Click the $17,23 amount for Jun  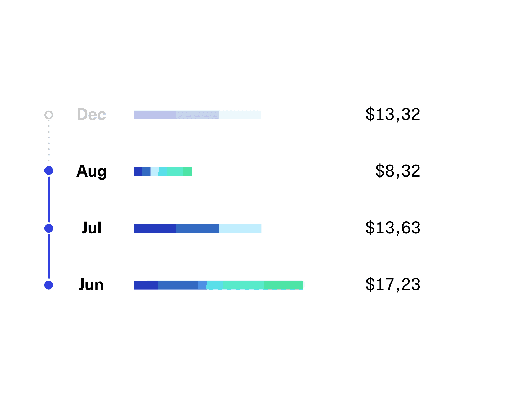[393, 284]
